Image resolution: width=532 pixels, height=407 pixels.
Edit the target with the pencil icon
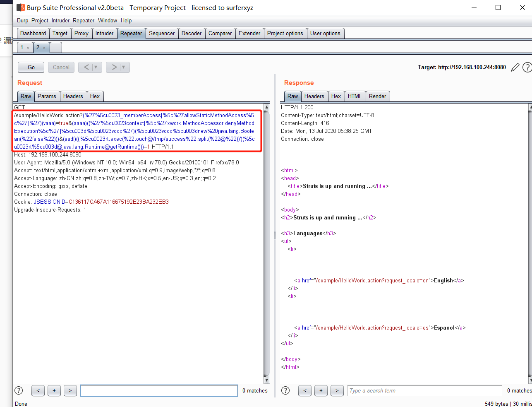pyautogui.click(x=515, y=67)
